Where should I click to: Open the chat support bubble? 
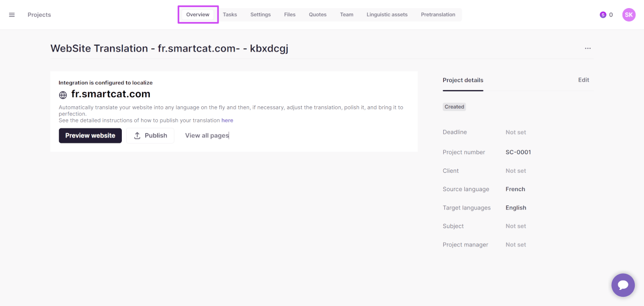point(623,285)
